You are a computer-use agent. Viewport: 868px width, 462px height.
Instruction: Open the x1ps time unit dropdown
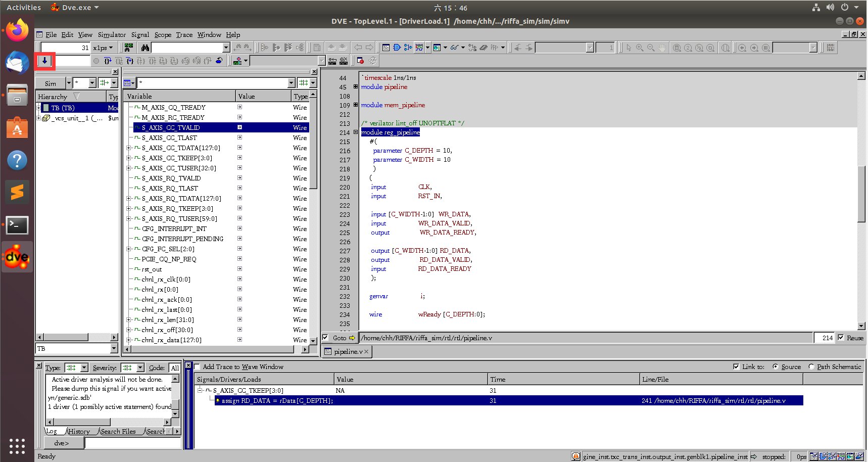(111, 47)
